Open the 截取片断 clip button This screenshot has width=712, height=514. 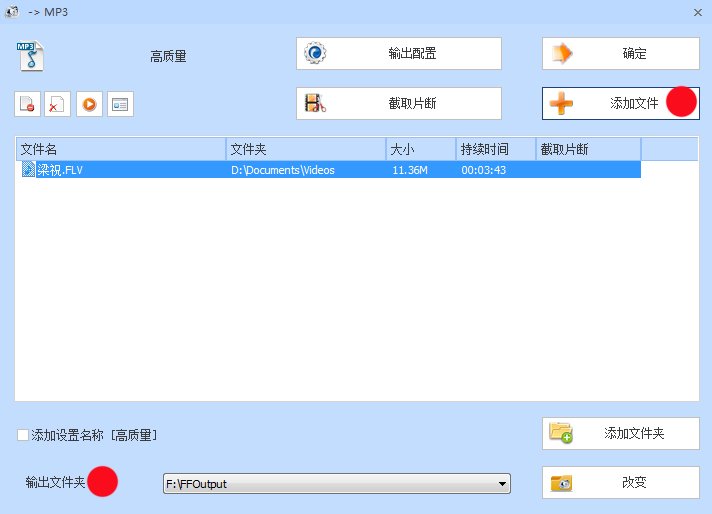399,104
